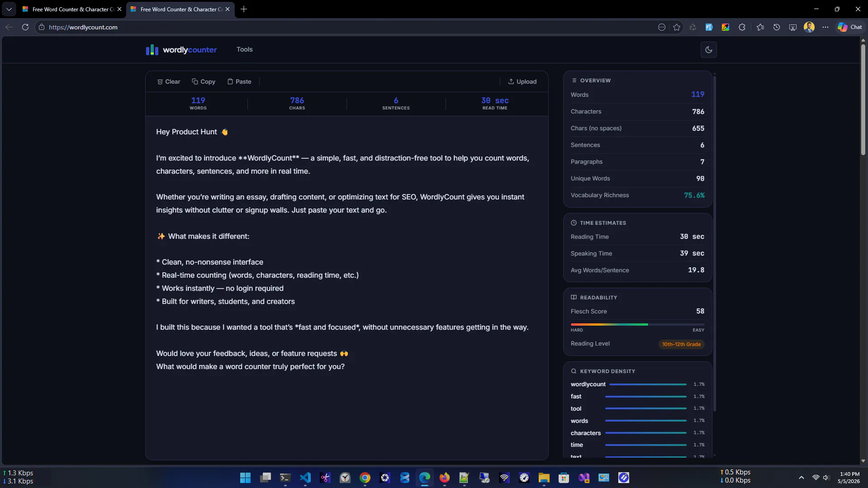This screenshot has height=488, width=868.
Task: Expand the browser tab search chevron
Action: pyautogui.click(x=9, y=9)
